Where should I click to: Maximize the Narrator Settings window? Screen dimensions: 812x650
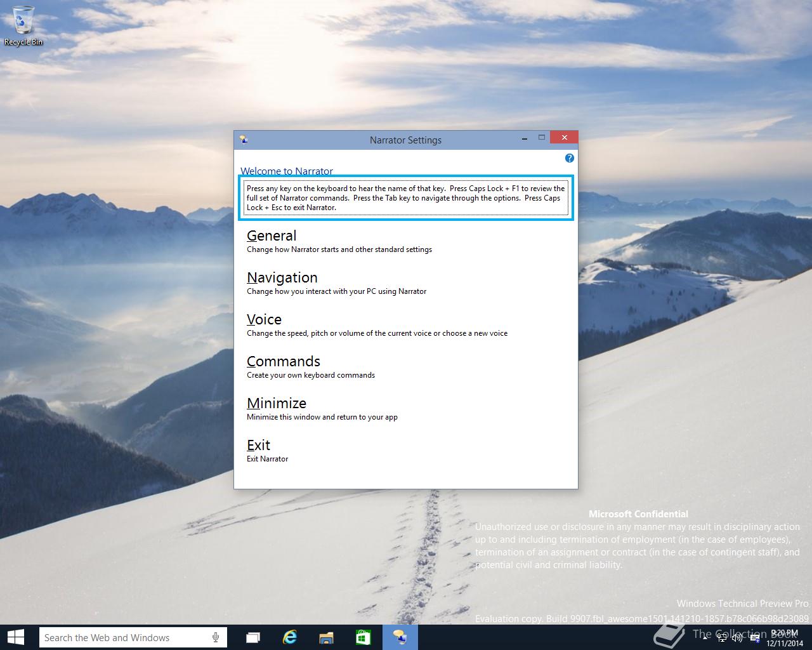pyautogui.click(x=542, y=137)
